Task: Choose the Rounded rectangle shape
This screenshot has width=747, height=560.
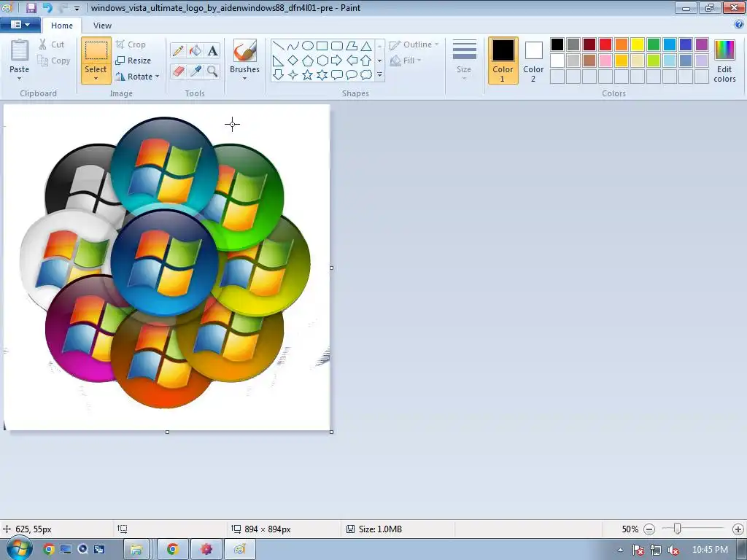Action: [337, 46]
